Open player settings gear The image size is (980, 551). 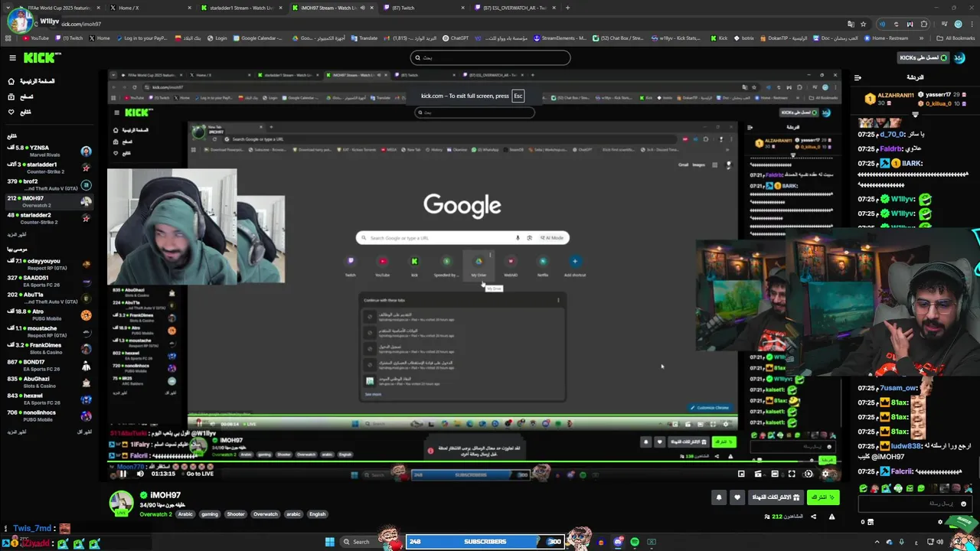click(x=825, y=474)
